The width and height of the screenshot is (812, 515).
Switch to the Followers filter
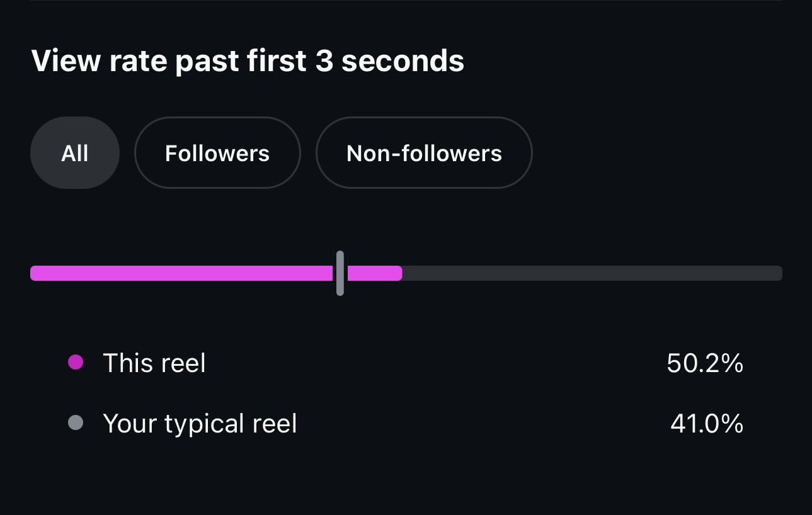(217, 153)
